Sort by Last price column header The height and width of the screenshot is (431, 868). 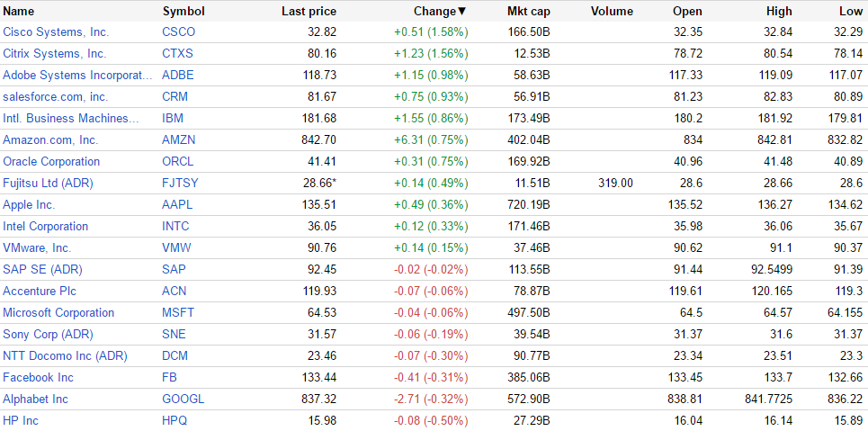[309, 11]
